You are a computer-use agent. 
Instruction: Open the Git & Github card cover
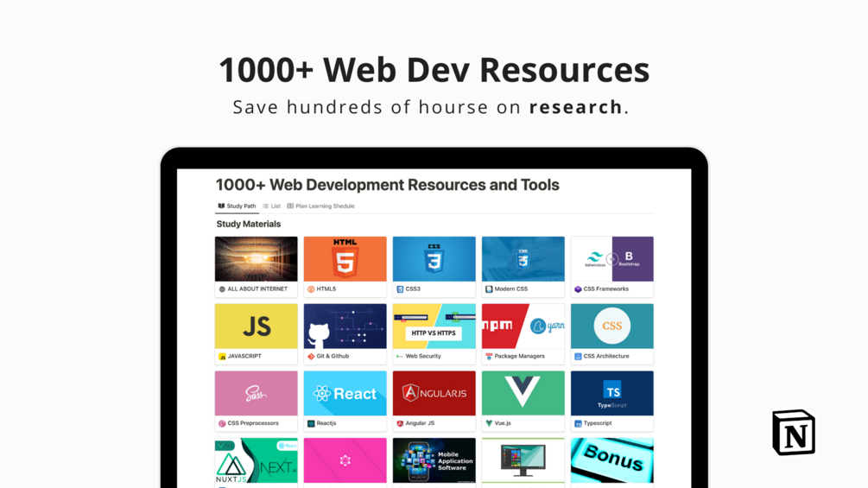[x=345, y=326]
